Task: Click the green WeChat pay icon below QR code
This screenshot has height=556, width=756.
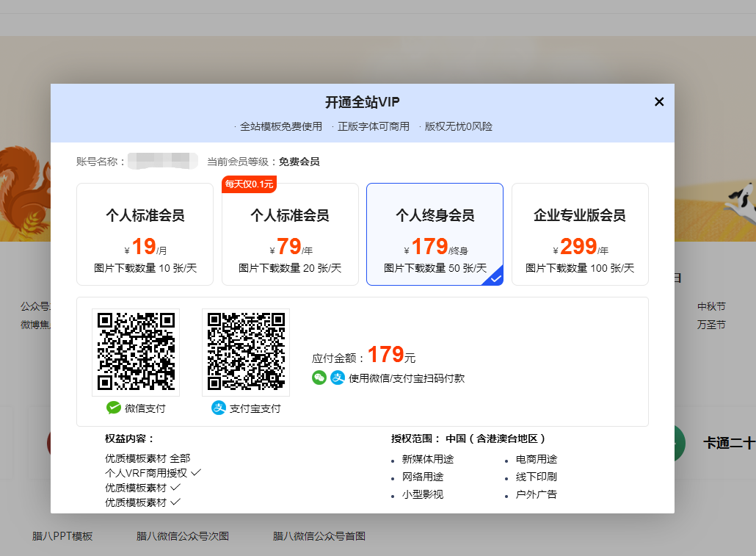Action: (114, 408)
